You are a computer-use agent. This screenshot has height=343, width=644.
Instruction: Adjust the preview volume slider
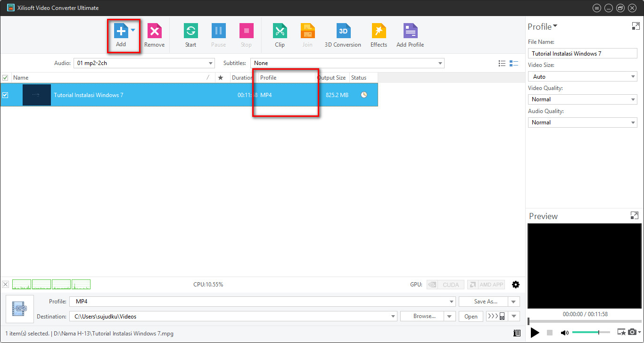tap(591, 333)
